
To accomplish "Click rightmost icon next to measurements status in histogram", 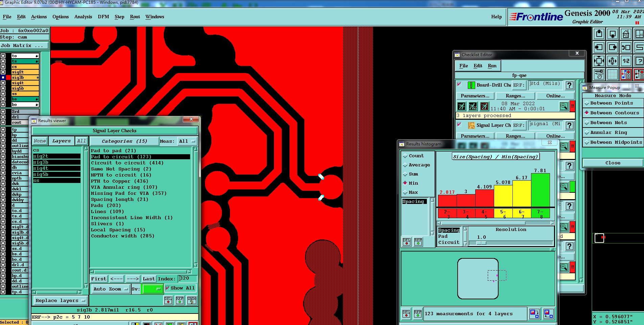I will [x=549, y=314].
